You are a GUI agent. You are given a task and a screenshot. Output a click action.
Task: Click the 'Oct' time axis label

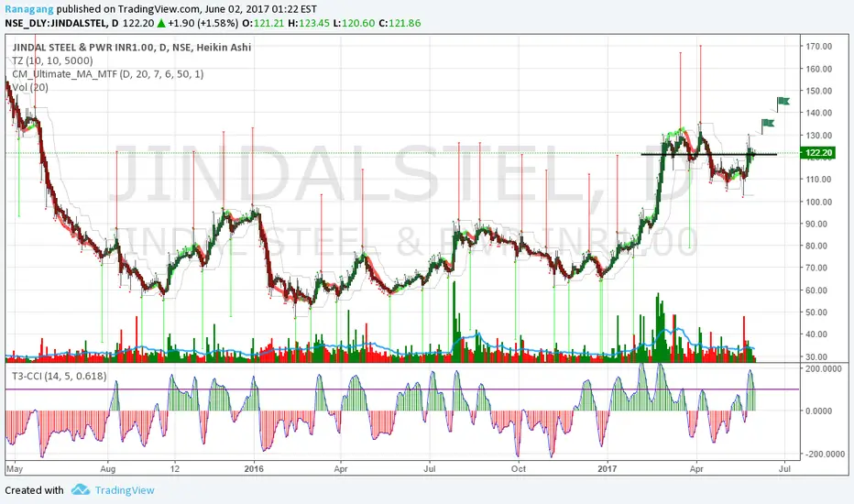pyautogui.click(x=519, y=468)
